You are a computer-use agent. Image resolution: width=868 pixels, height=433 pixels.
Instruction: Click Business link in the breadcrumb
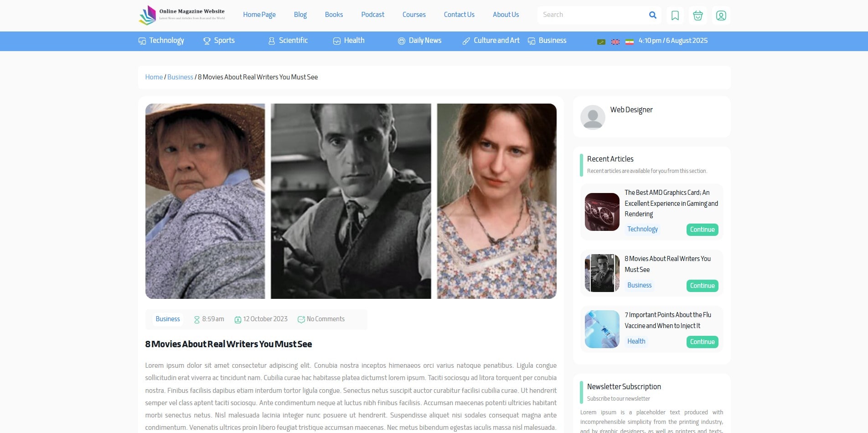(x=180, y=77)
